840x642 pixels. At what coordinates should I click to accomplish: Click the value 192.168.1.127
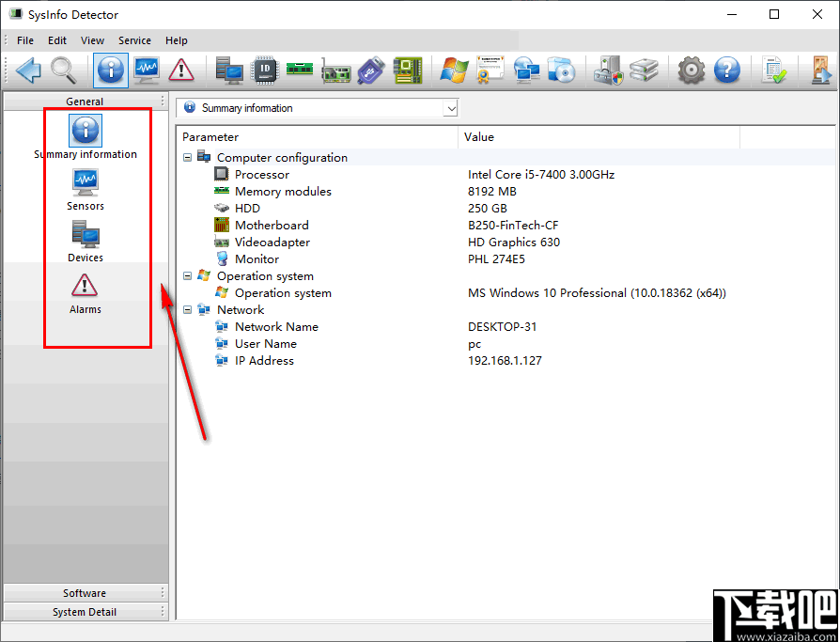pos(505,361)
